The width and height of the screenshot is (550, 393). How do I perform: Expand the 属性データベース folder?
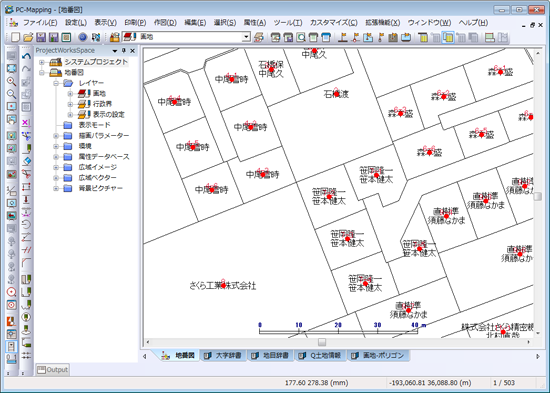(56, 157)
